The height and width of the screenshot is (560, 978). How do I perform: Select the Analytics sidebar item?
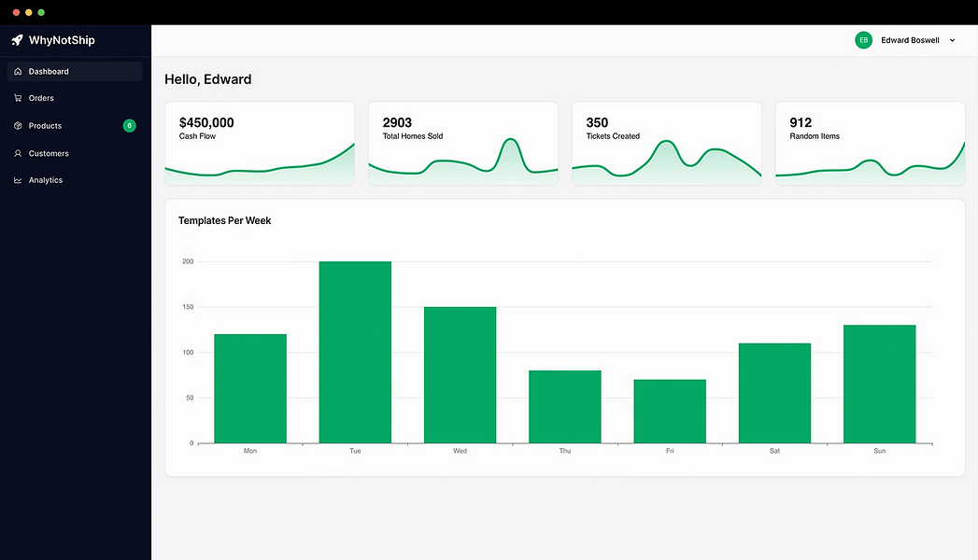[75, 180]
